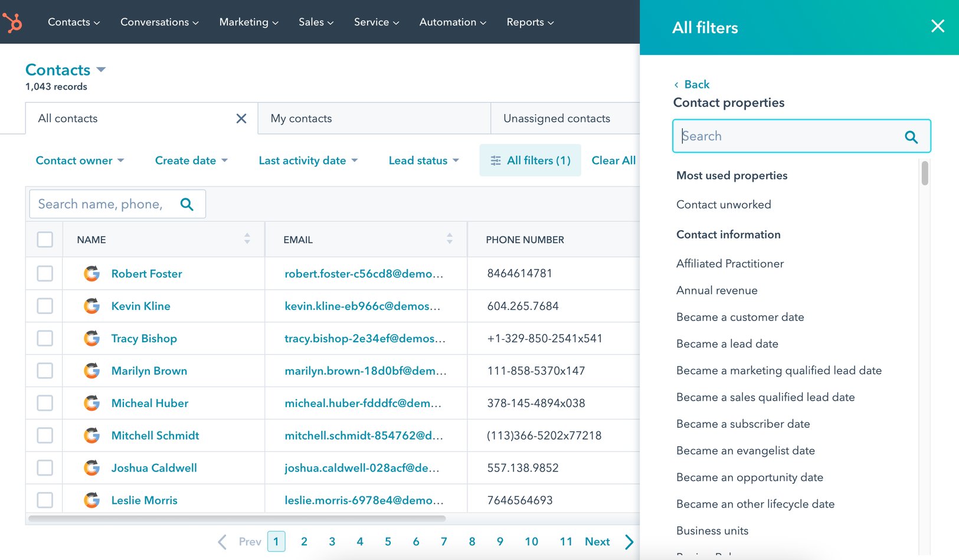The height and width of the screenshot is (560, 959).
Task: Expand the Contact owner filter dropdown
Action: 80,160
